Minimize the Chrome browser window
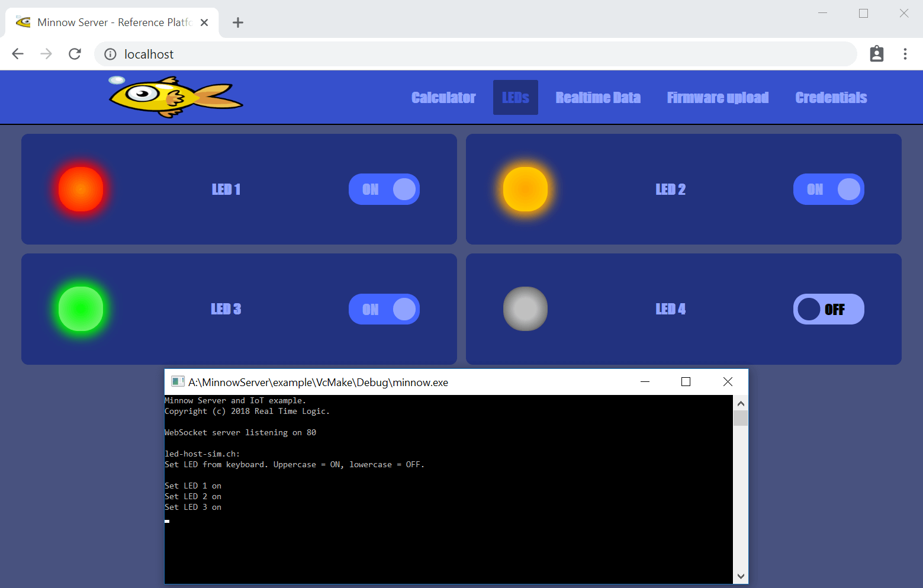Image resolution: width=923 pixels, height=588 pixels. 822,13
